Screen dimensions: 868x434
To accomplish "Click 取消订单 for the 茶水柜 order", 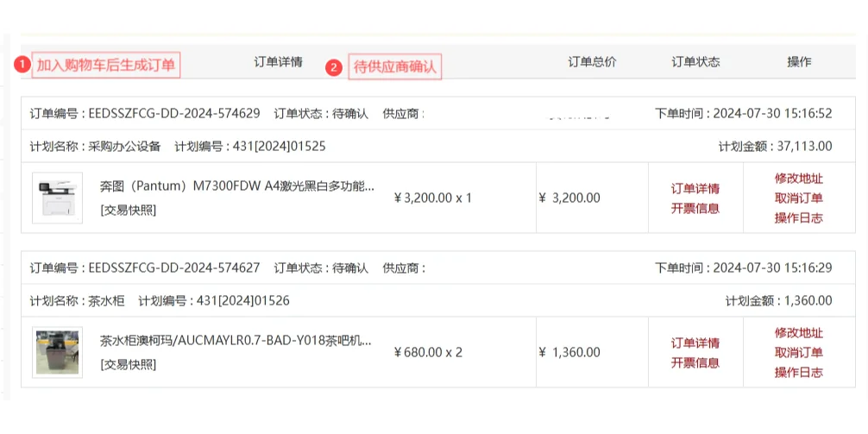I will coord(799,353).
